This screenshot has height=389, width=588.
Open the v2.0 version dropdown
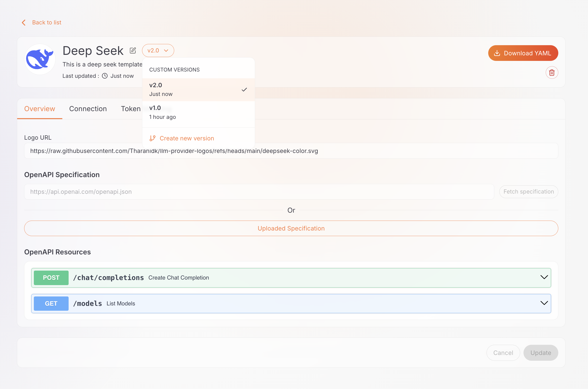click(158, 50)
